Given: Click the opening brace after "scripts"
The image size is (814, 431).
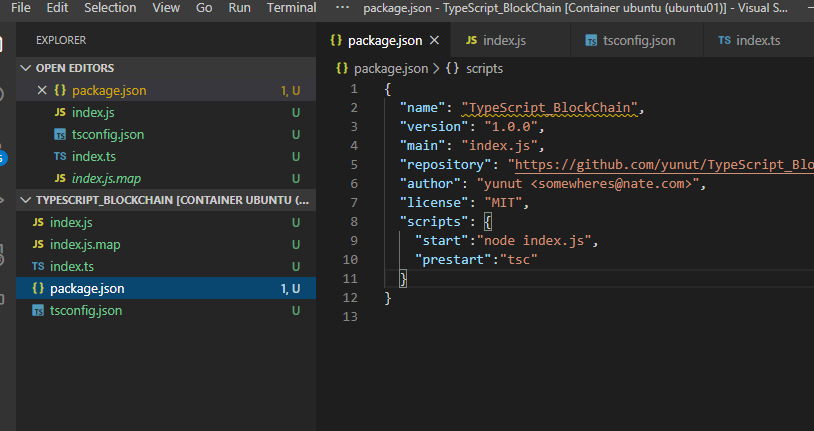Looking at the screenshot, I should point(487,222).
